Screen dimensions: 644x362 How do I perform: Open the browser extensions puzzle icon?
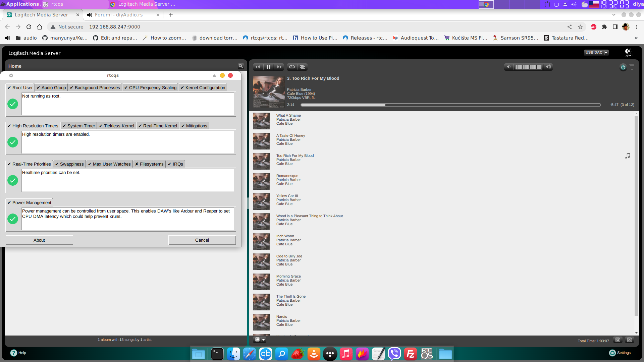pos(604,27)
